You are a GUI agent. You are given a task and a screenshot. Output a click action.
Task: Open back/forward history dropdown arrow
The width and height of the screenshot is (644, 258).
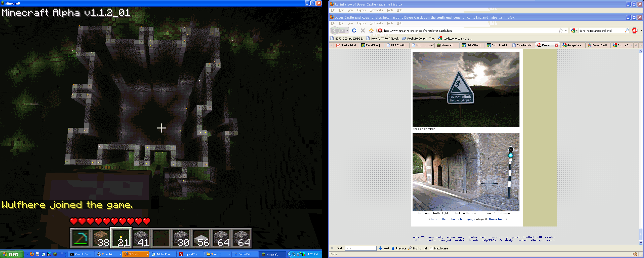coord(347,30)
